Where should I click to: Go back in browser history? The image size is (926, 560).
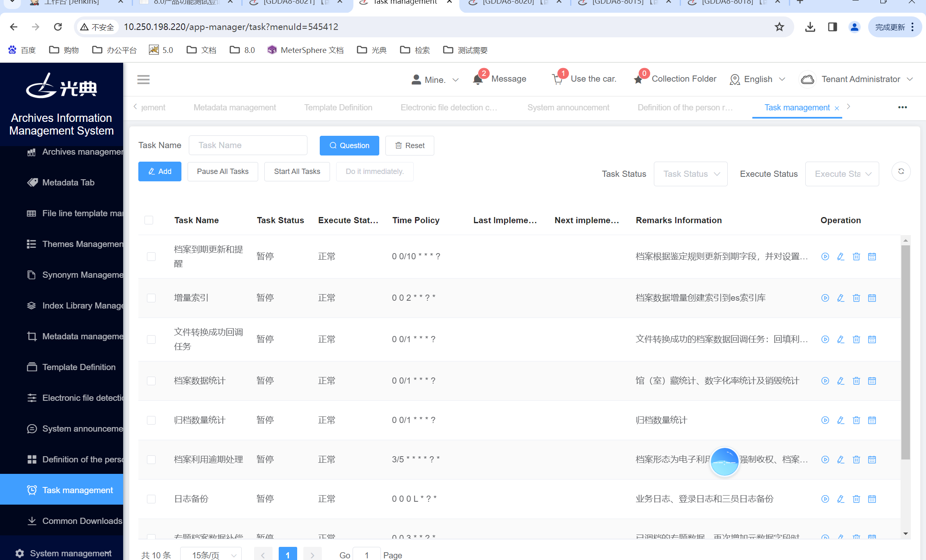coord(14,27)
